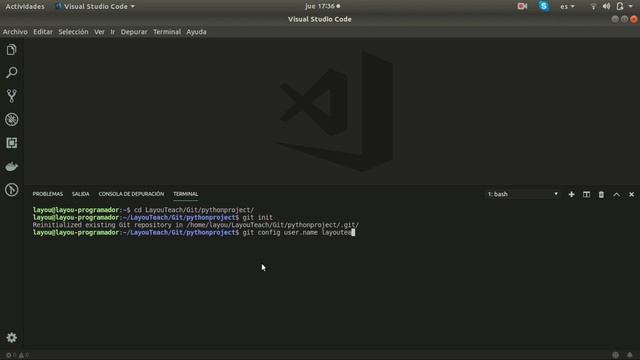Open the Docker view icon
Image resolution: width=640 pixels, height=360 pixels.
click(11, 167)
